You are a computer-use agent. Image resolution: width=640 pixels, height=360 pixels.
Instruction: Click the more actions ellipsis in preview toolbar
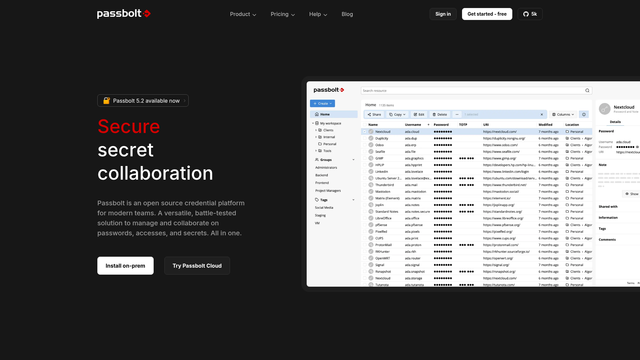pos(457,115)
